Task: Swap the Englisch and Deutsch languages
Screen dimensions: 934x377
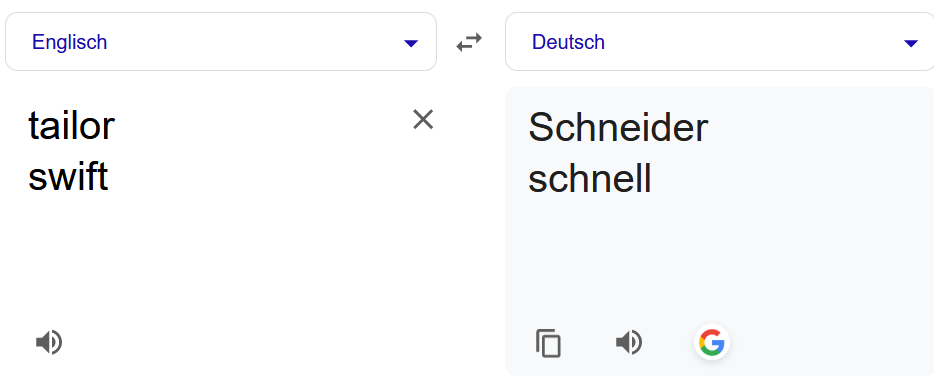Action: 469,42
